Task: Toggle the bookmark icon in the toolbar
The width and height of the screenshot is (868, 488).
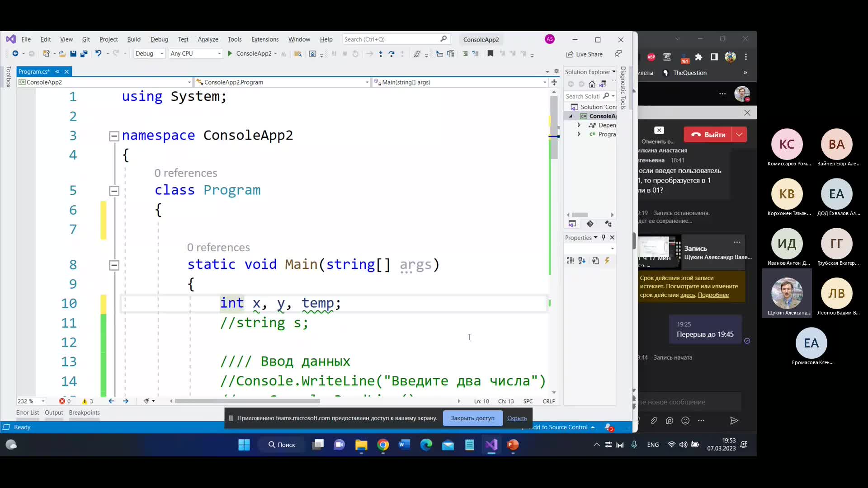Action: pyautogui.click(x=491, y=54)
